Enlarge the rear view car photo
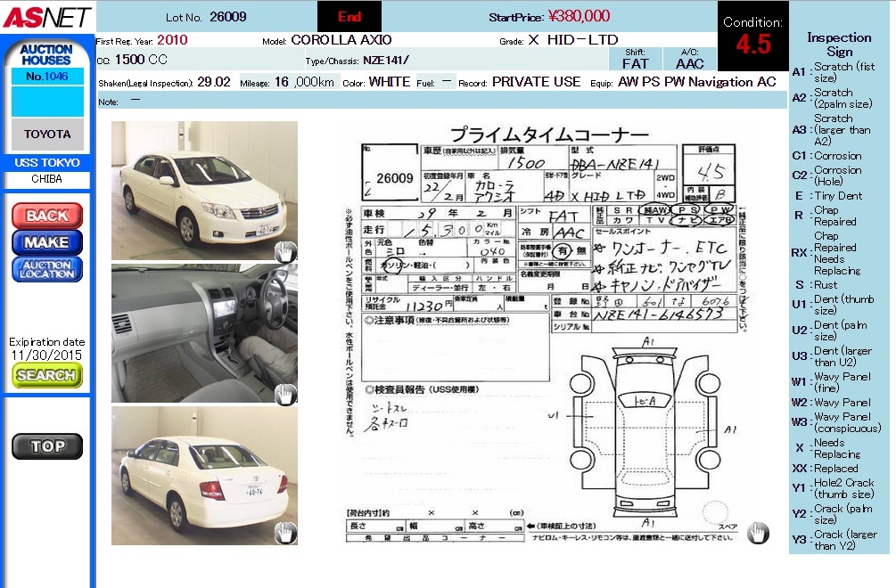Viewport: 896px width, 588px height. (204, 476)
